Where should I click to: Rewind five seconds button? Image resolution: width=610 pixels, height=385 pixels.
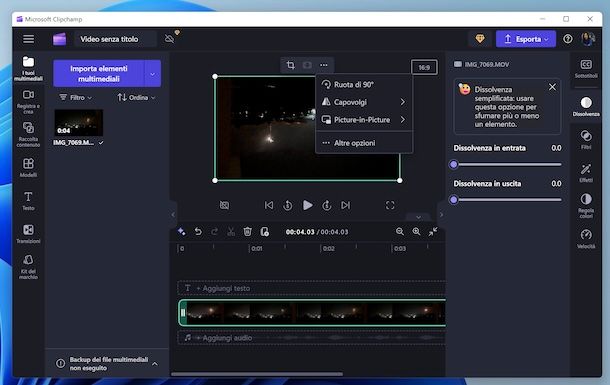click(x=287, y=205)
